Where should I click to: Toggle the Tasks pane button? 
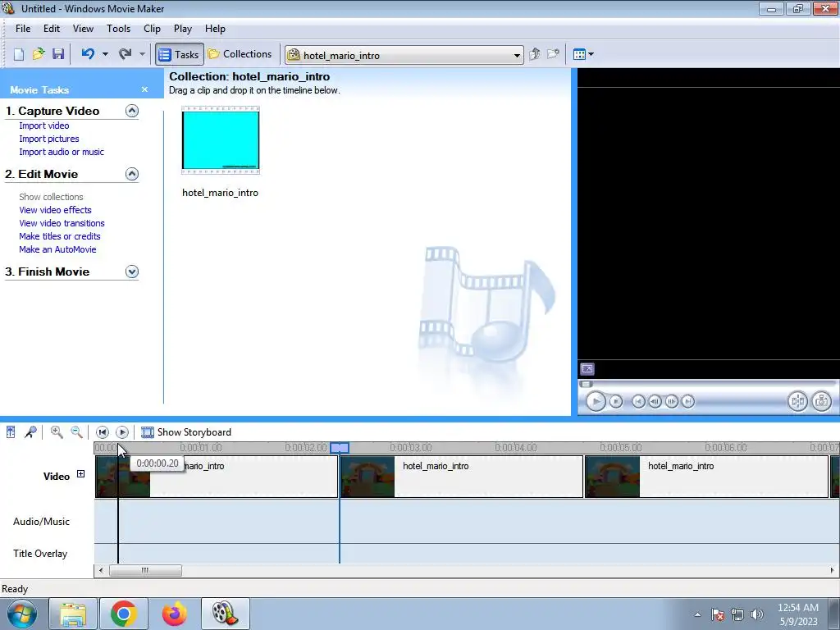coord(180,54)
